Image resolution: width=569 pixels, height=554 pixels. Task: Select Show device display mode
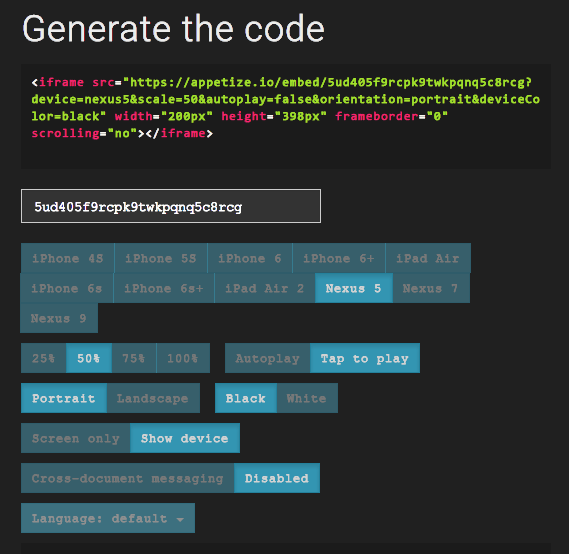coord(185,438)
